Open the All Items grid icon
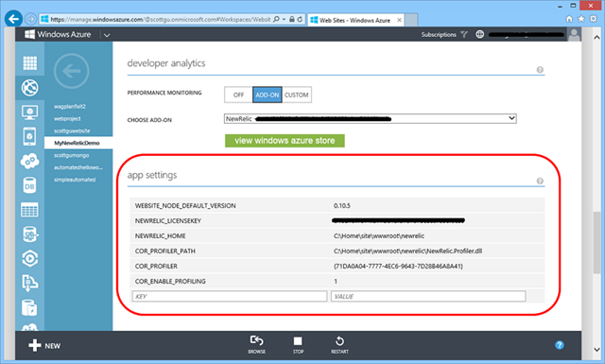605x364 pixels. click(29, 62)
